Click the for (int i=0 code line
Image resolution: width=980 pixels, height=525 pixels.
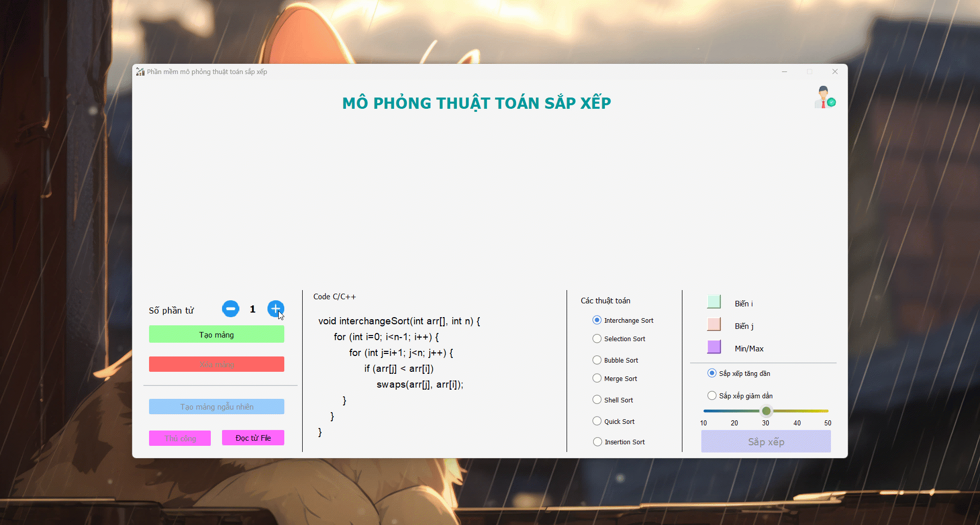pos(386,337)
